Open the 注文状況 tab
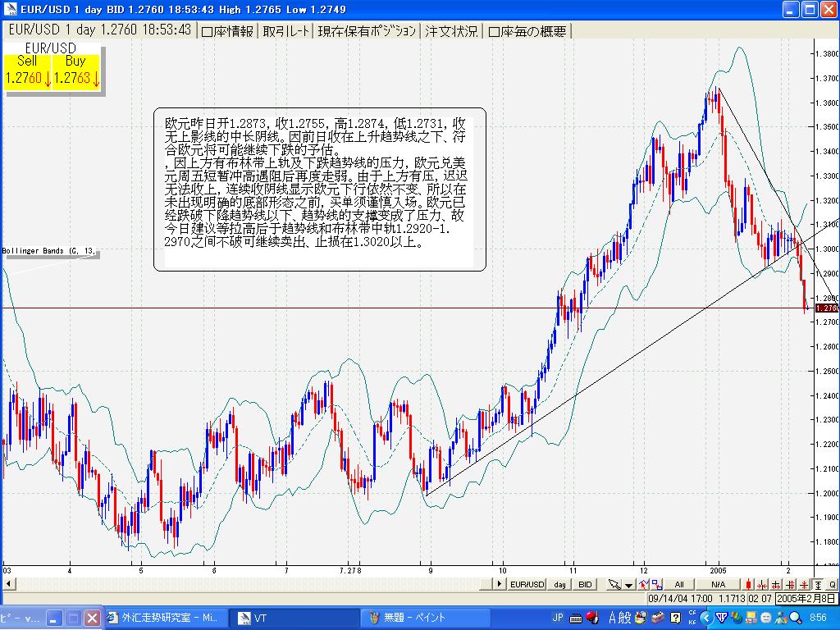Screen dimensions: 840x630 (452, 31)
